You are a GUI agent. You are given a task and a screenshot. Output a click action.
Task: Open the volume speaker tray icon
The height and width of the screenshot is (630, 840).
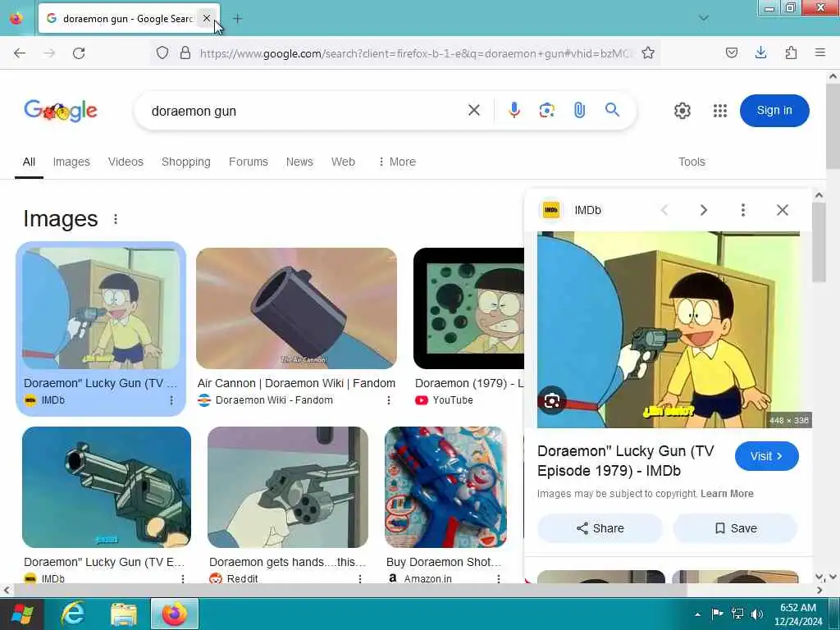757,614
